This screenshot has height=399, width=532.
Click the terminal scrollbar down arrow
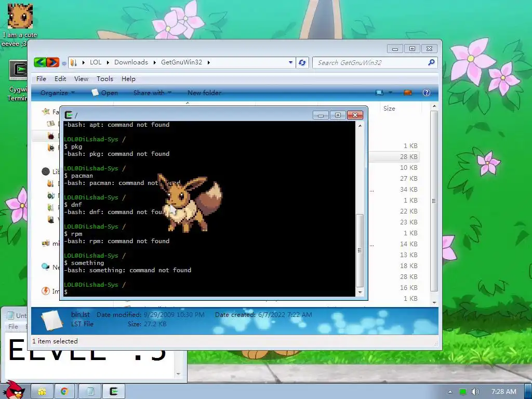pos(360,292)
